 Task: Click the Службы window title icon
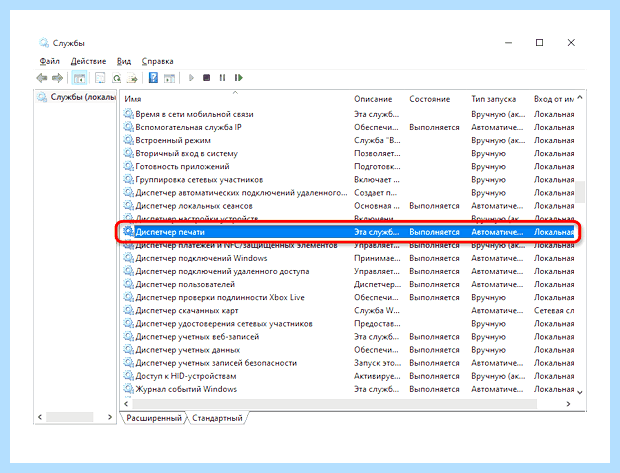click(x=44, y=43)
